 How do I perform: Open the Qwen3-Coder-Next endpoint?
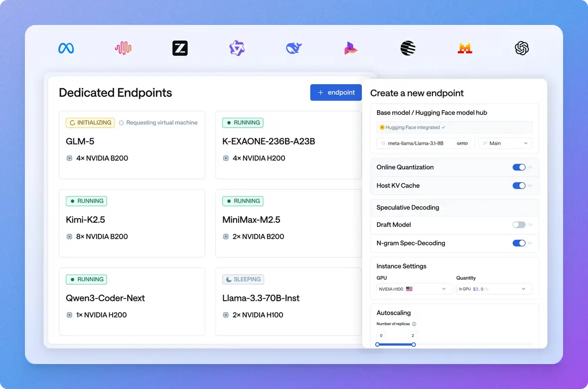click(132, 302)
